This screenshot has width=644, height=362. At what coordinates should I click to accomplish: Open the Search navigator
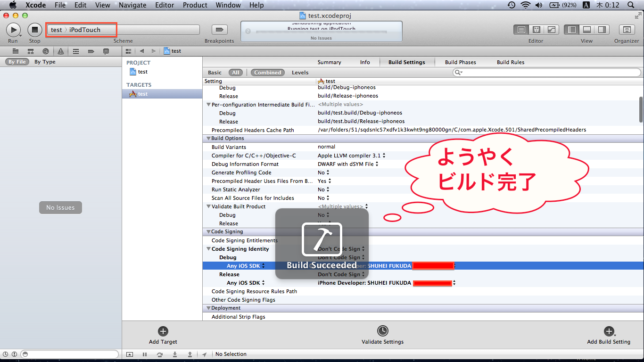click(x=46, y=51)
